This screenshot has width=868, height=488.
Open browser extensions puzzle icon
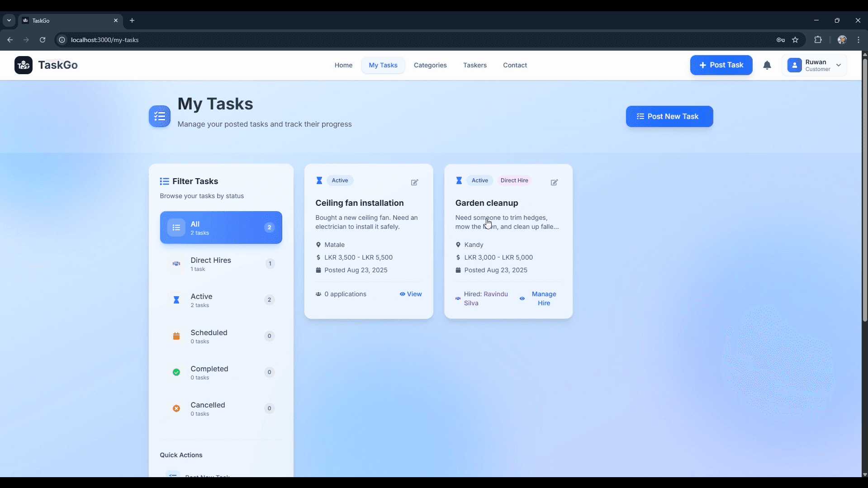[818, 40]
